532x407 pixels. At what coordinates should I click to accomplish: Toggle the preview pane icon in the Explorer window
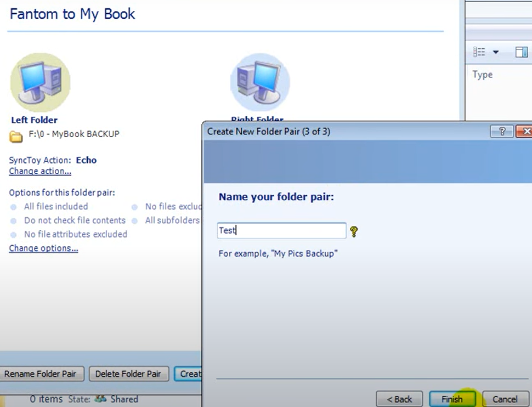[x=522, y=52]
